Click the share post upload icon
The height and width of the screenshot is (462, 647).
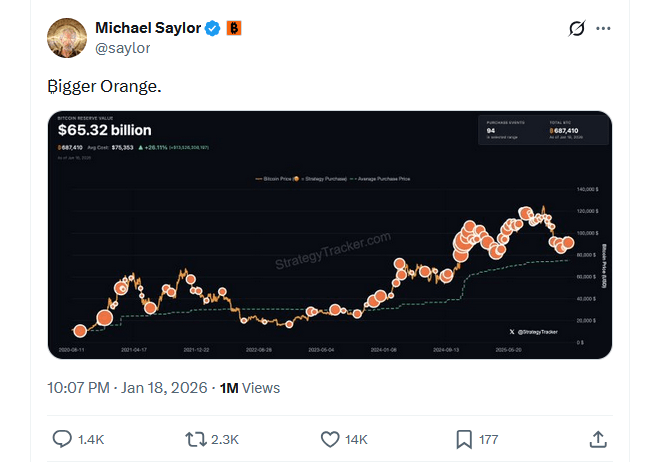click(x=597, y=439)
